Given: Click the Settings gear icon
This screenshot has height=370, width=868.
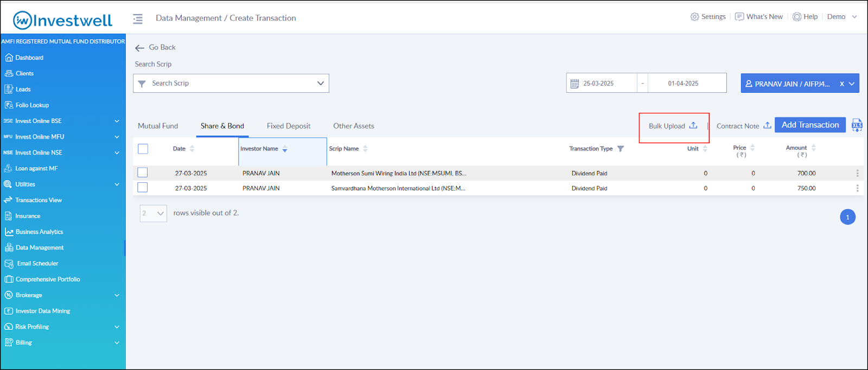Looking at the screenshot, I should (x=694, y=17).
